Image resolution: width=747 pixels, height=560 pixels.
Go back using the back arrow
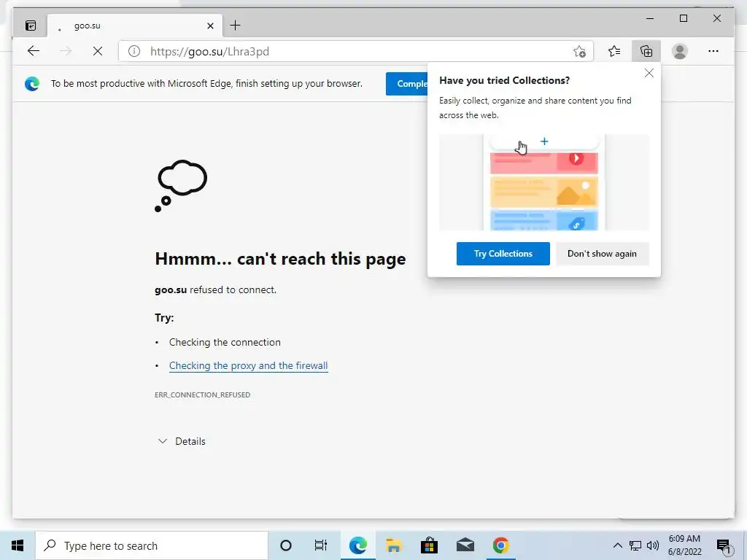34,51
